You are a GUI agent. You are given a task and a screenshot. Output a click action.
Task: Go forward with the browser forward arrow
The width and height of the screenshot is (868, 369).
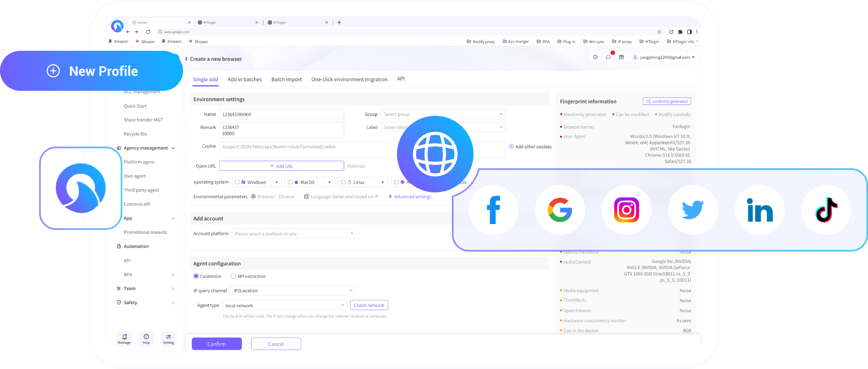(136, 32)
